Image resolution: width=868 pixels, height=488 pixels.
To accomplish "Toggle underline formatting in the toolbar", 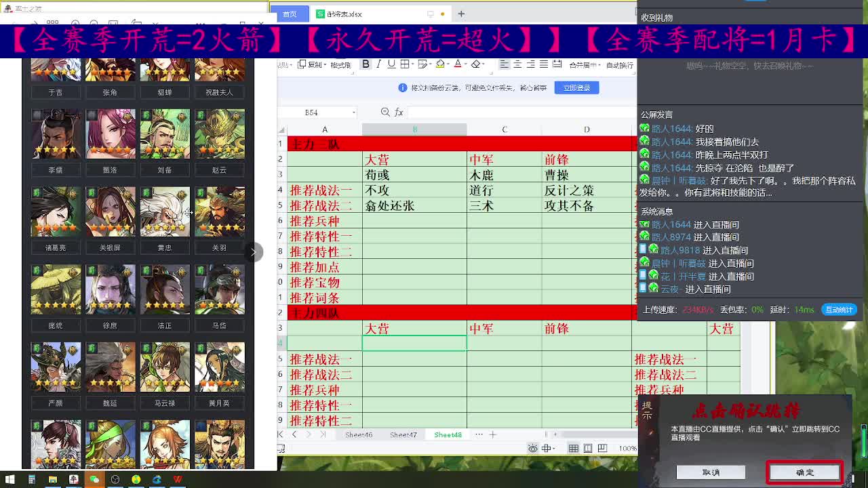I will pyautogui.click(x=391, y=64).
